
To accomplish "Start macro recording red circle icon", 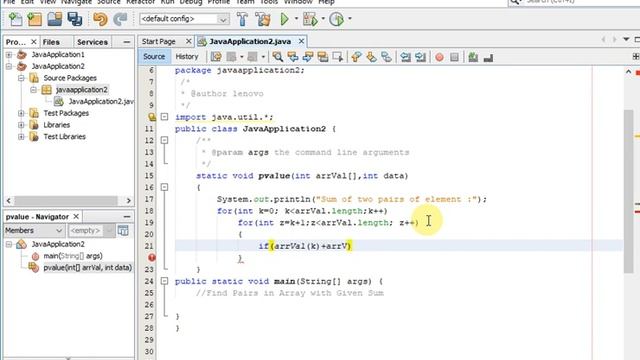I will (439, 57).
